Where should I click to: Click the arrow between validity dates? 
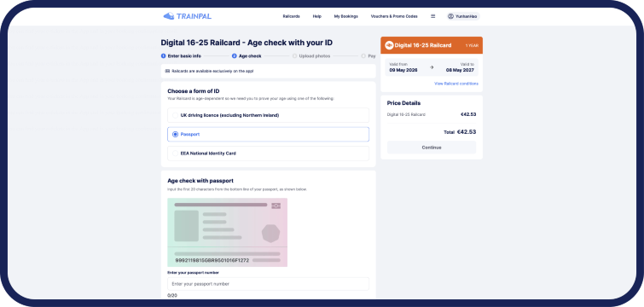point(432,67)
